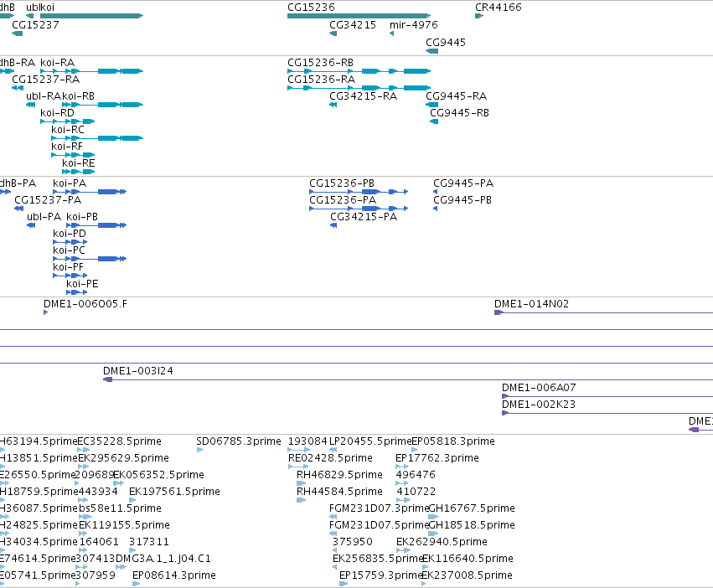
Task: Select the CG9445 gene label
Action: pyautogui.click(x=446, y=43)
